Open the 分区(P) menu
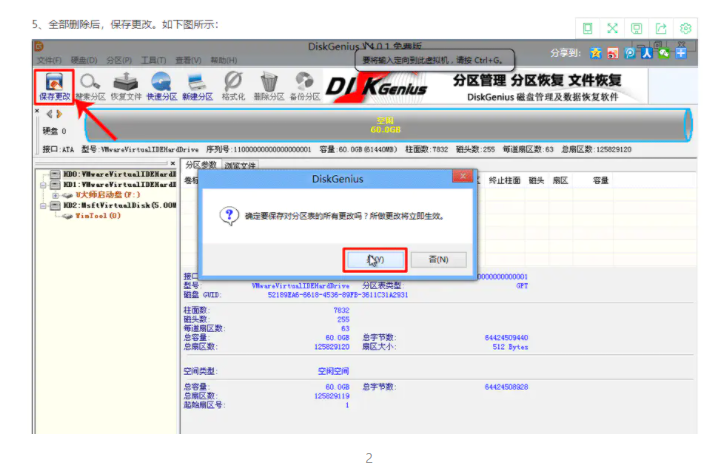The image size is (720, 471). (x=119, y=60)
